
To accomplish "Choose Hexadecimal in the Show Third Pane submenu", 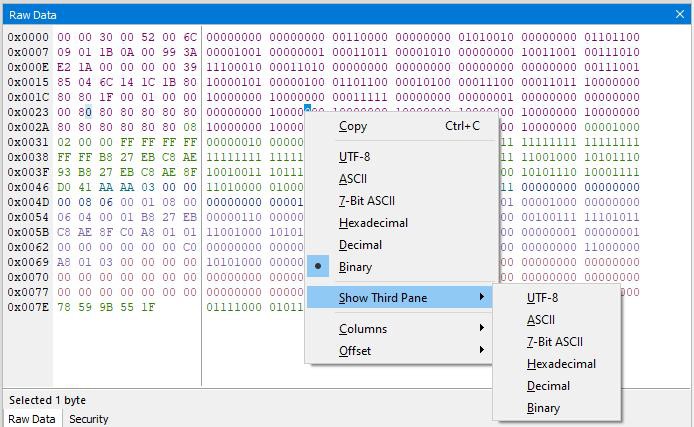I will (x=557, y=364).
